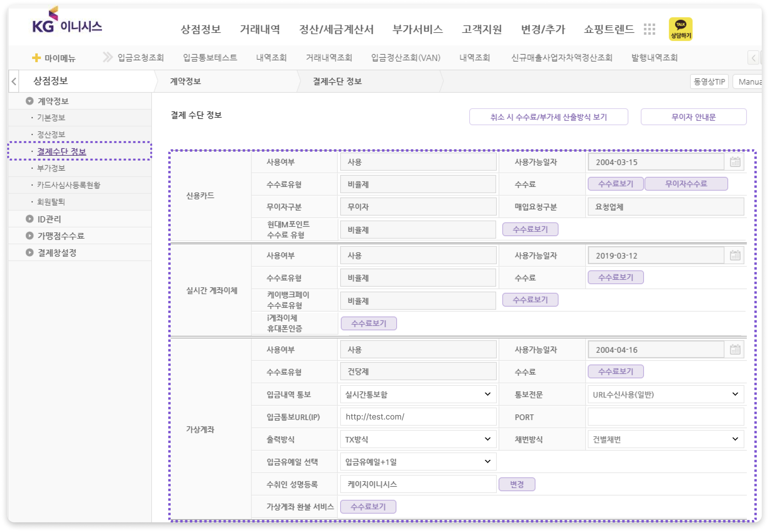Open the 상점정보 top menu
769x532 pixels.
point(201,29)
